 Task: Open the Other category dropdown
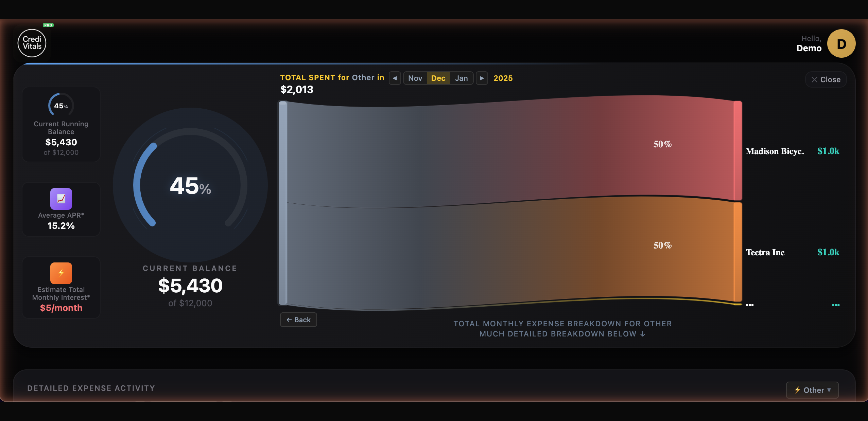point(812,390)
